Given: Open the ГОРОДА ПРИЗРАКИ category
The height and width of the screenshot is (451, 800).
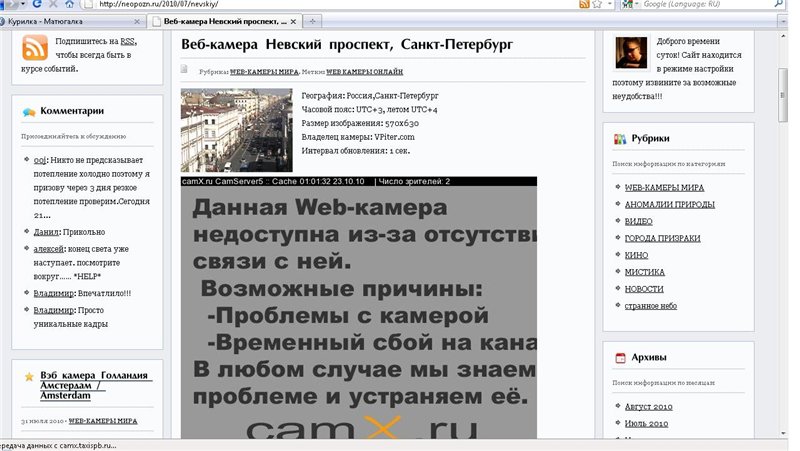Looking at the screenshot, I should click(x=663, y=238).
